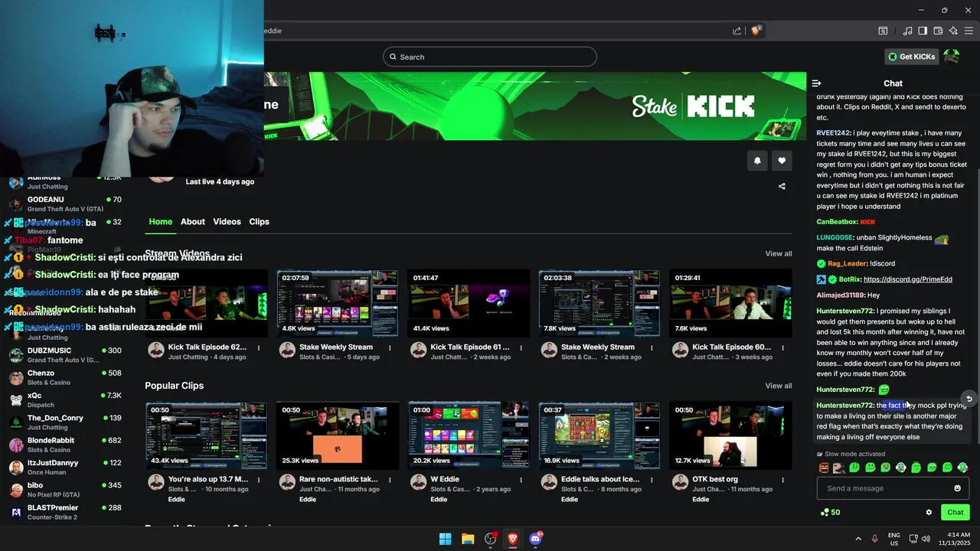Click the share page icon in address bar
This screenshot has width=980, height=551.
coord(737,31)
